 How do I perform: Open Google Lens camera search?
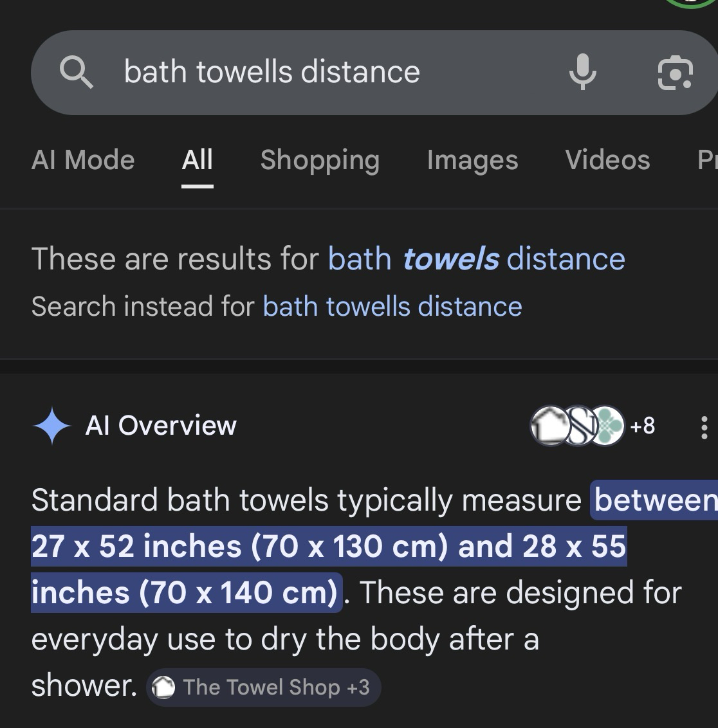pyautogui.click(x=675, y=72)
